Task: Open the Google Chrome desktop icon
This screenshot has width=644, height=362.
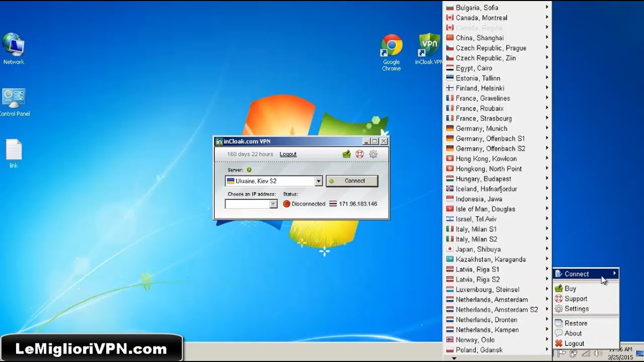Action: click(391, 52)
